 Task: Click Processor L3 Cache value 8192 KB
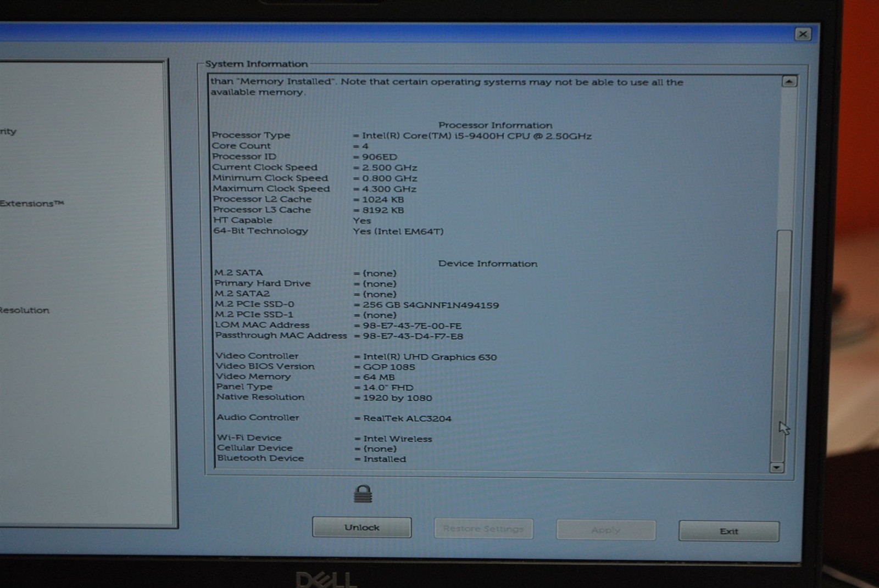(x=383, y=210)
